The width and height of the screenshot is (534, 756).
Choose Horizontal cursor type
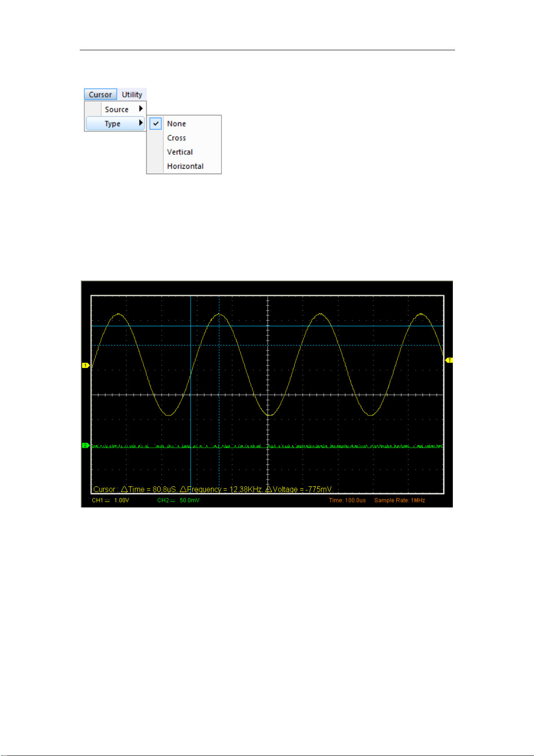click(184, 166)
